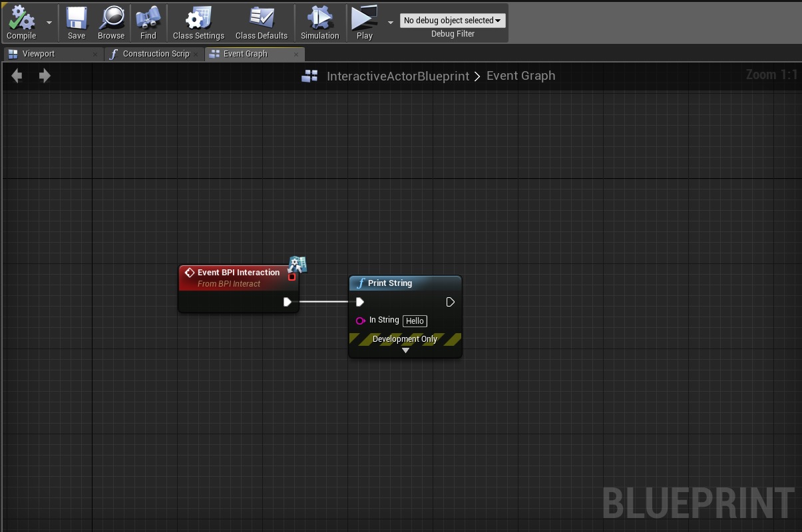Viewport: 802px width, 532px height.
Task: Click the In String input field with Hello
Action: click(415, 321)
